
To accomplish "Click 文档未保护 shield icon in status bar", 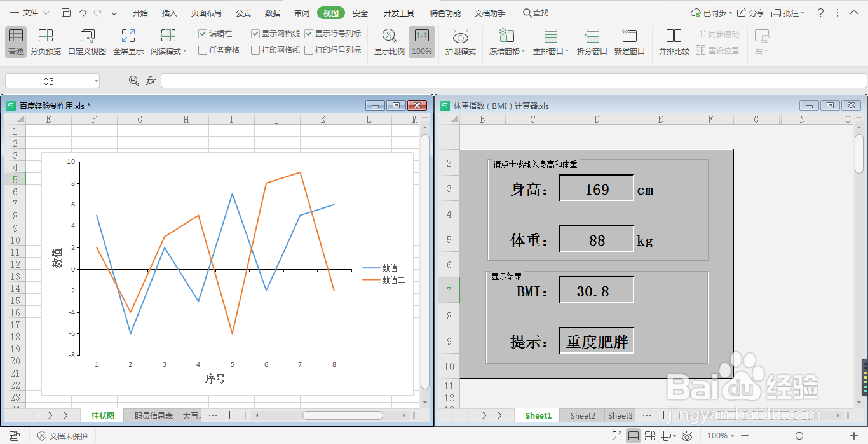I will 42,436.
